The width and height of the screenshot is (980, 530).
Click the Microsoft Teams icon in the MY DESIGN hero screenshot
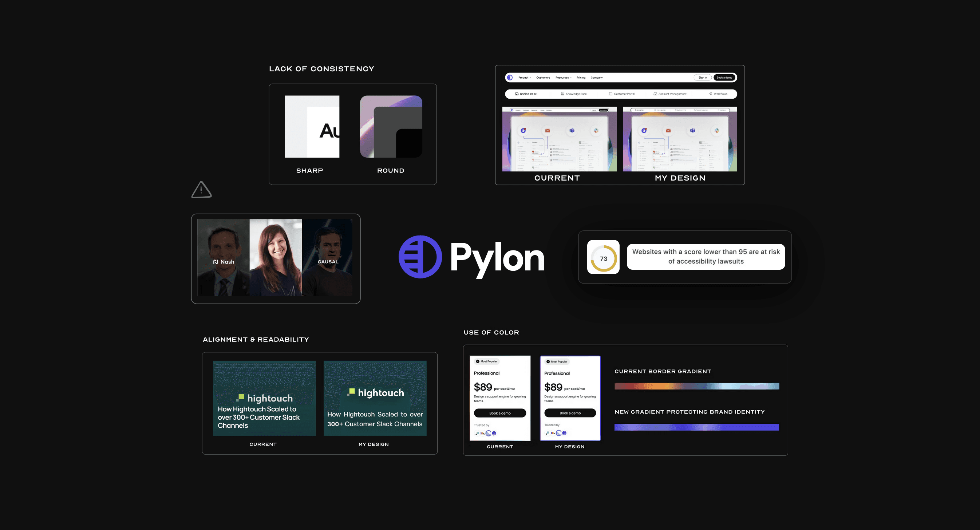(x=693, y=131)
